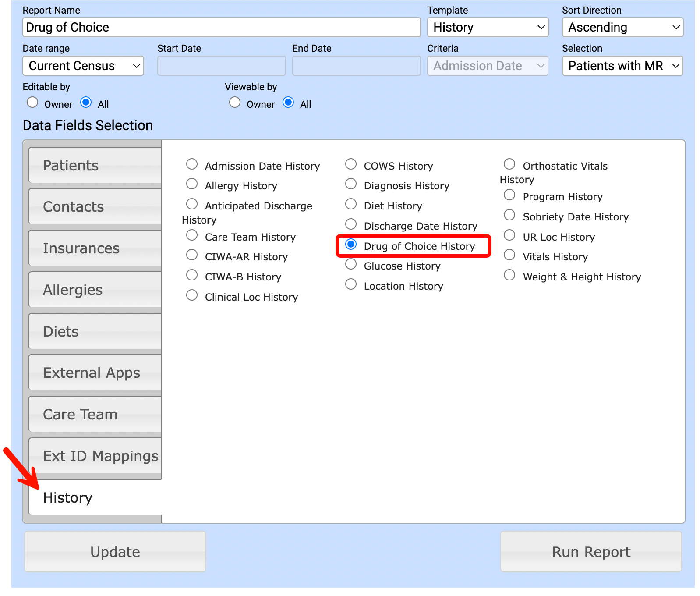Select the Vitals History radio button
The width and height of the screenshot is (700, 596).
[x=509, y=255]
